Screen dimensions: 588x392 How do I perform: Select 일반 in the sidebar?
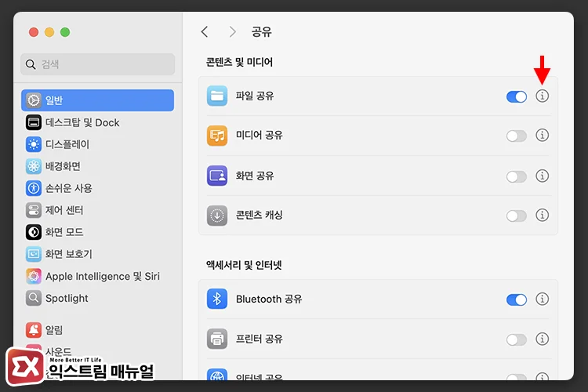pos(97,100)
